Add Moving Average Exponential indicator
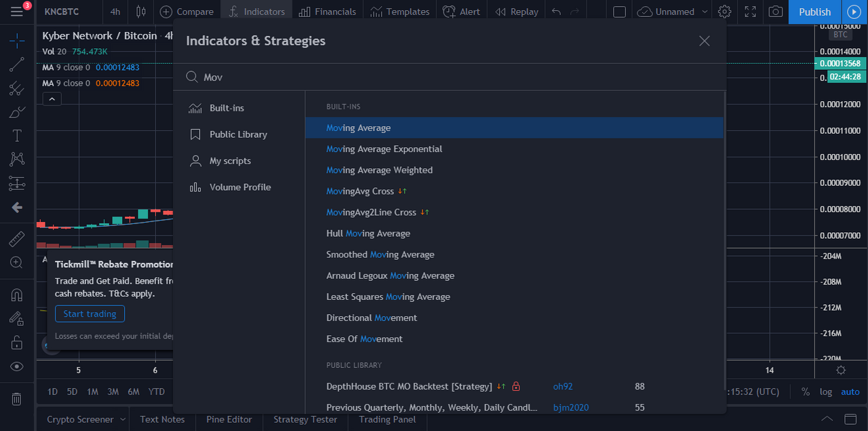Screen dimensions: 868x431 514,149
